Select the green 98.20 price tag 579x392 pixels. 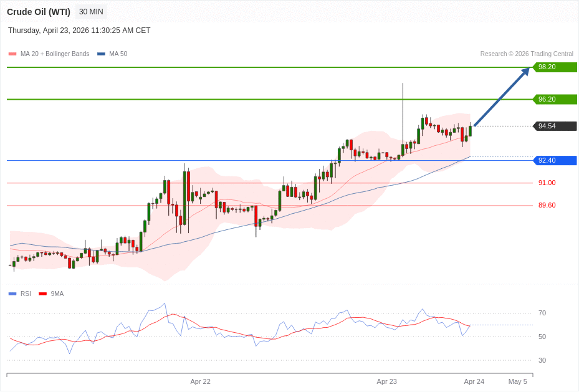tap(555, 67)
